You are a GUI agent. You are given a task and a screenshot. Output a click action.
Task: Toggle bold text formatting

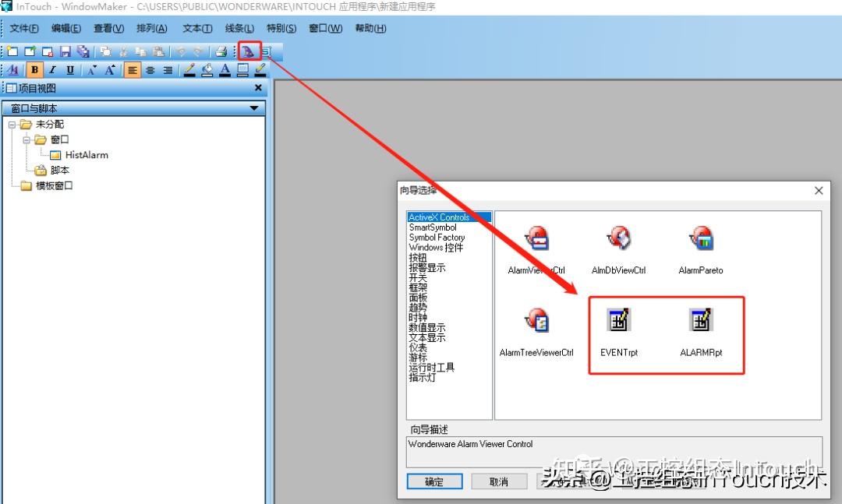click(34, 70)
